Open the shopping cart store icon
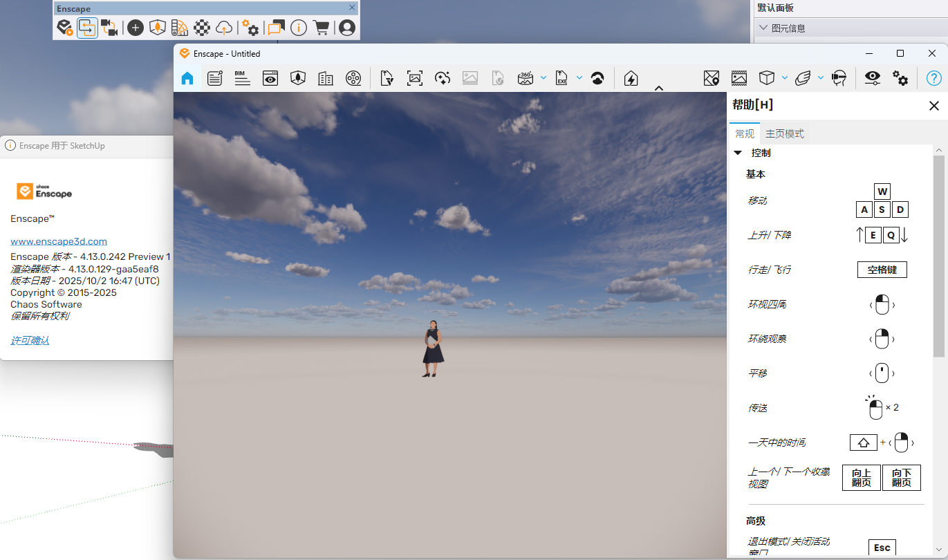 321,28
